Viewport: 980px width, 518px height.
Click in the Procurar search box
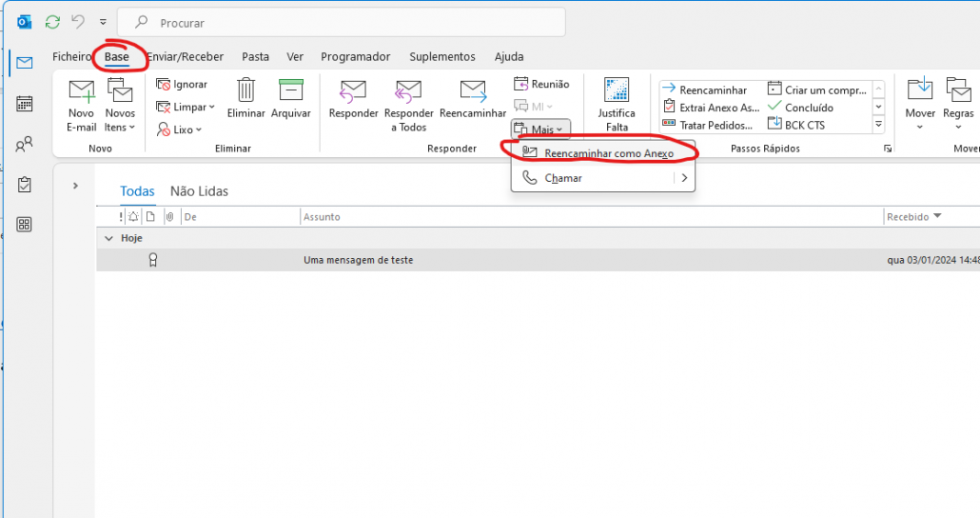point(352,22)
